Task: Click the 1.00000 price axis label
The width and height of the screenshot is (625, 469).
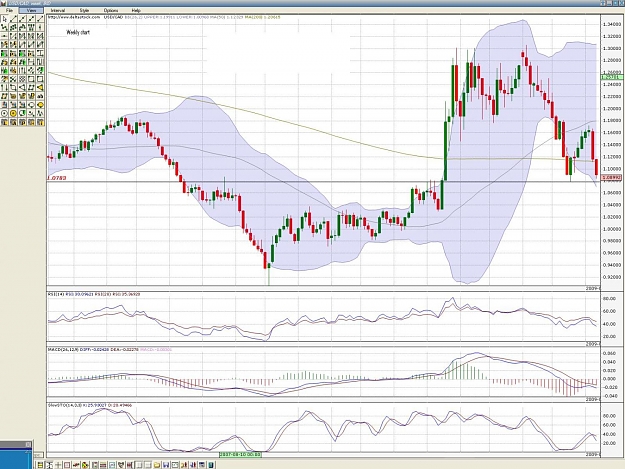Action: (x=613, y=229)
